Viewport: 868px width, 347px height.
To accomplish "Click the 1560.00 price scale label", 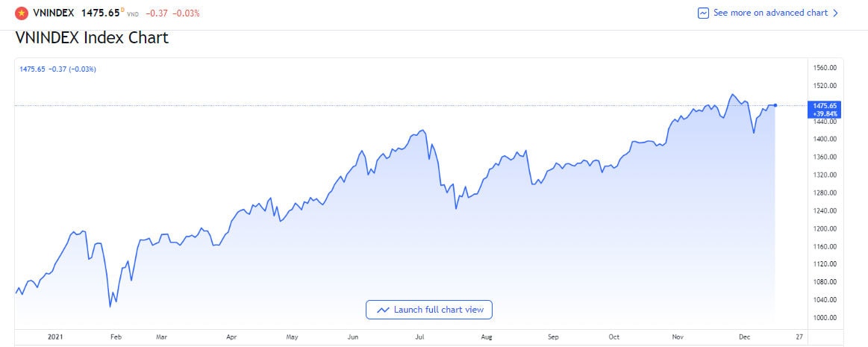I will [825, 68].
